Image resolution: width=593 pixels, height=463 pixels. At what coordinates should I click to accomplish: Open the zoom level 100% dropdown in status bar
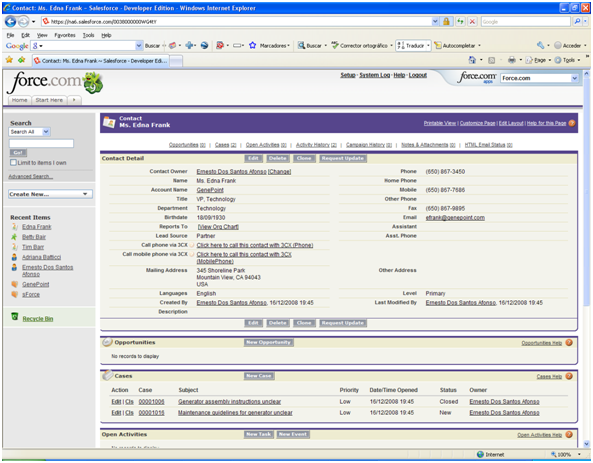tap(579, 454)
